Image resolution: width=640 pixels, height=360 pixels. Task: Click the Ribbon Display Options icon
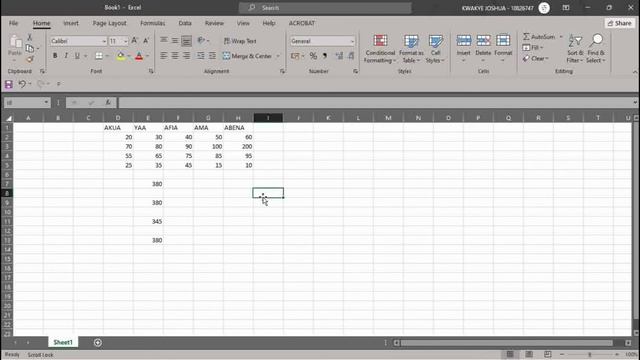(566, 8)
